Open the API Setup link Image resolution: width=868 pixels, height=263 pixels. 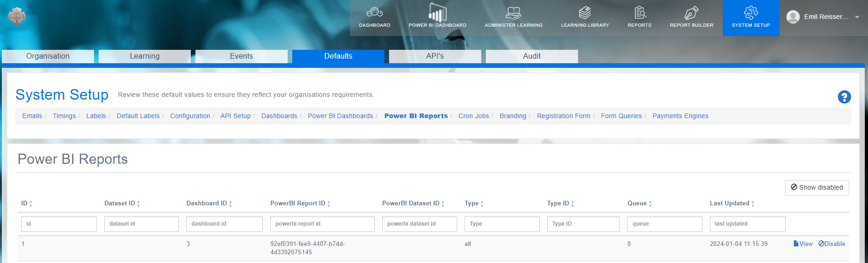[236, 116]
